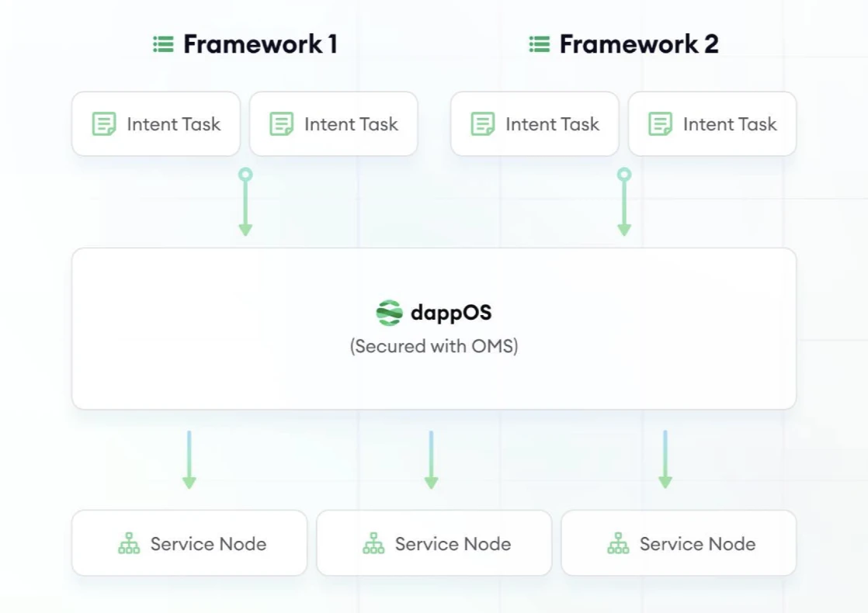Click the list icon beside Framework 2

540,44
